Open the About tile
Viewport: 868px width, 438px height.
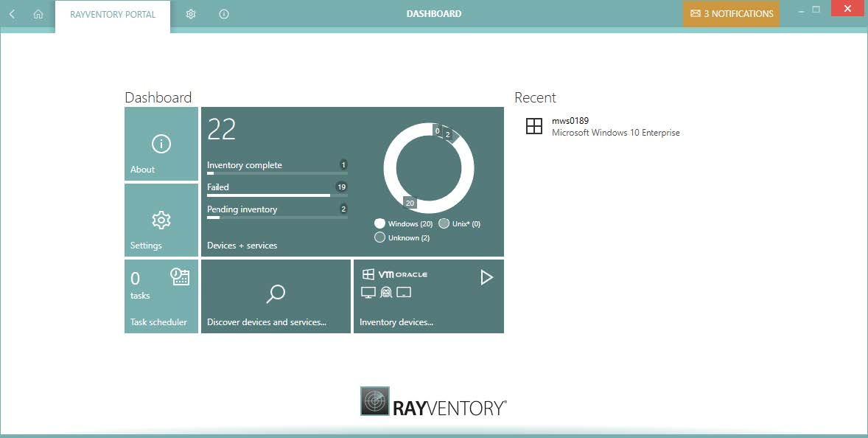pyautogui.click(x=161, y=144)
